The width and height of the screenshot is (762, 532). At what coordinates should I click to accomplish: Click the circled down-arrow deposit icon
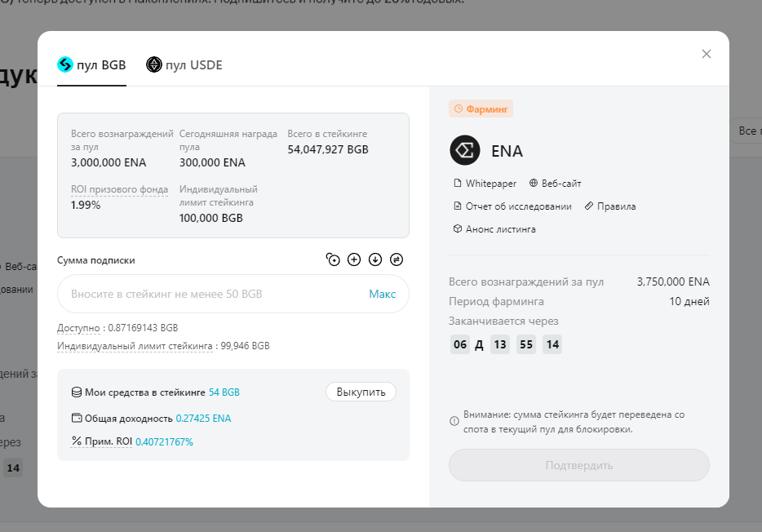[375, 260]
